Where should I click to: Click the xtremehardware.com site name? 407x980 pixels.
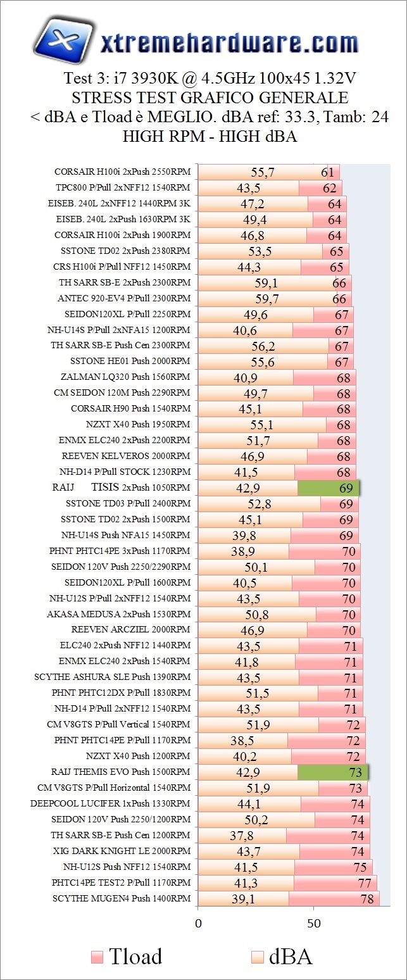pyautogui.click(x=229, y=43)
